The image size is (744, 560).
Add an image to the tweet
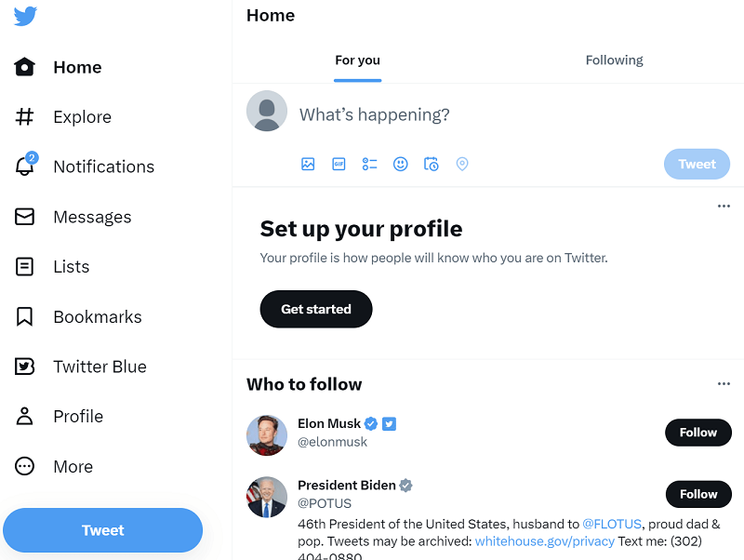308,165
